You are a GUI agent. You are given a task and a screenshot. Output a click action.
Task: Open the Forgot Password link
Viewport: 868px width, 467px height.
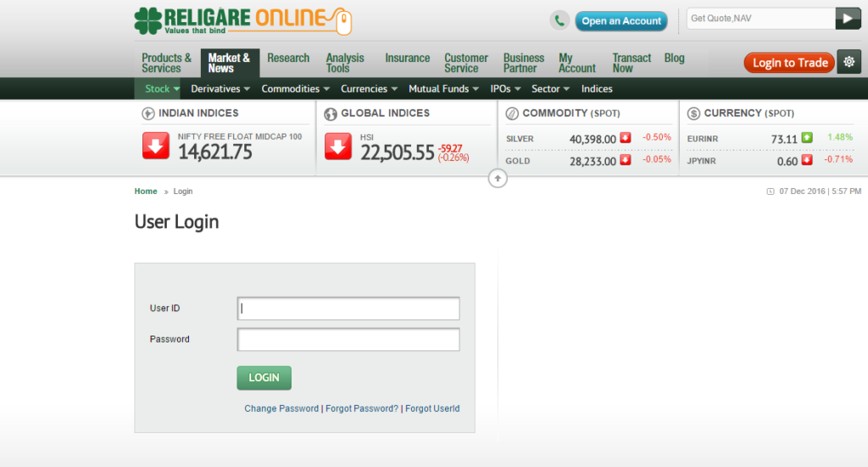362,409
